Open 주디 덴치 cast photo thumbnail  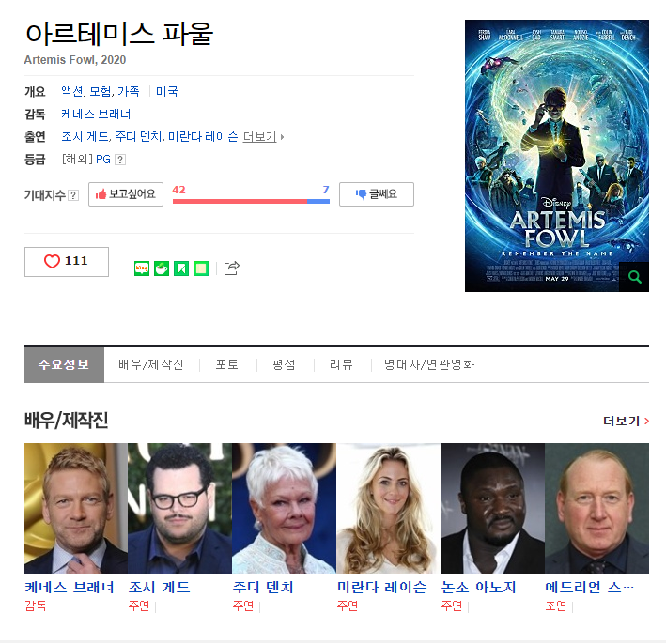284,508
